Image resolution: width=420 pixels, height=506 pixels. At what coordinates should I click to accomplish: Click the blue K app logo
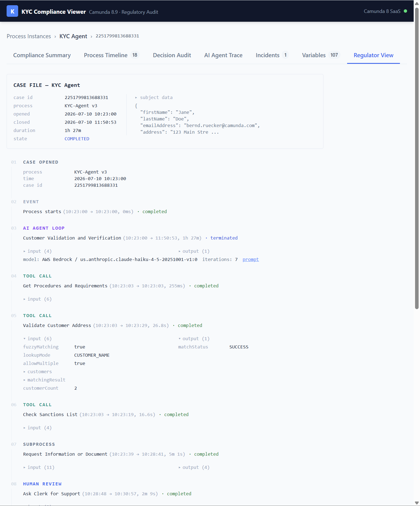tap(12, 11)
